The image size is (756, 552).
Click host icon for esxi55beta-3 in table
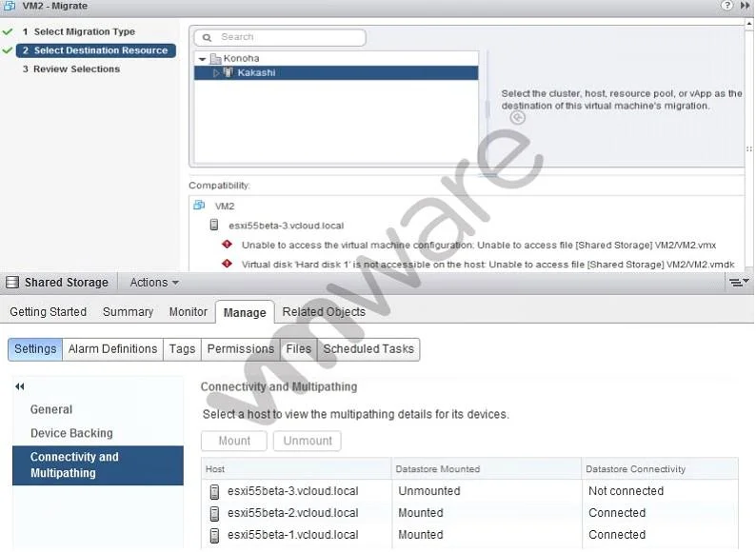tap(214, 491)
